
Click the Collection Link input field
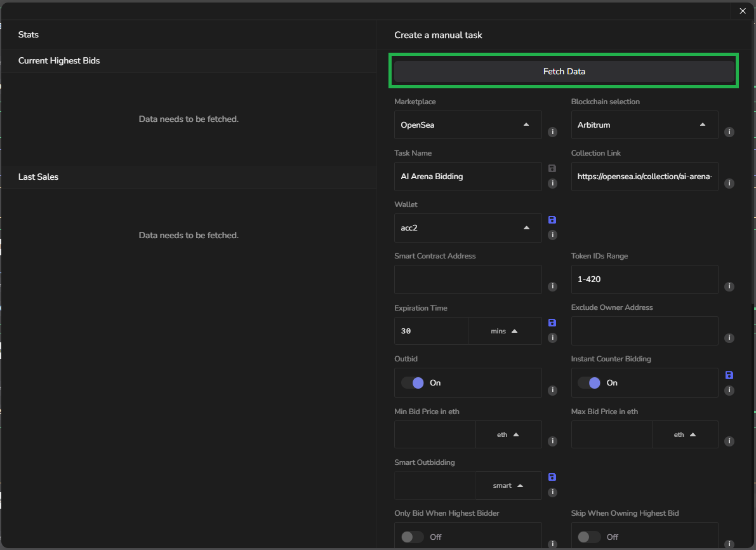click(x=644, y=177)
